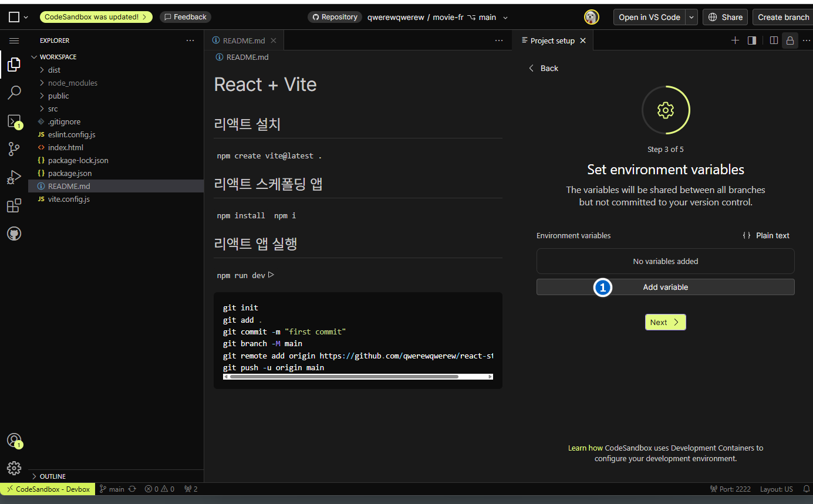Expand the OUTLINE section
Viewport: 813px width, 504px height.
[53, 476]
